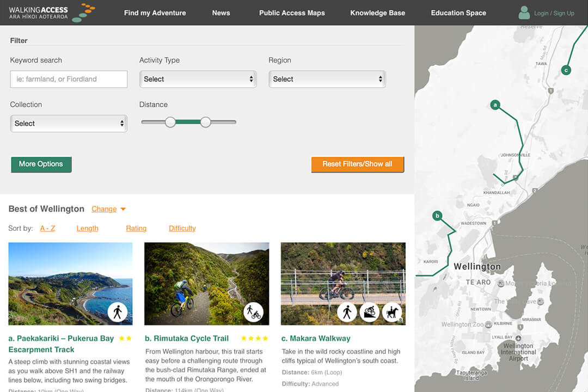Image resolution: width=588 pixels, height=392 pixels.
Task: Click the More Options button
Action: (41, 164)
